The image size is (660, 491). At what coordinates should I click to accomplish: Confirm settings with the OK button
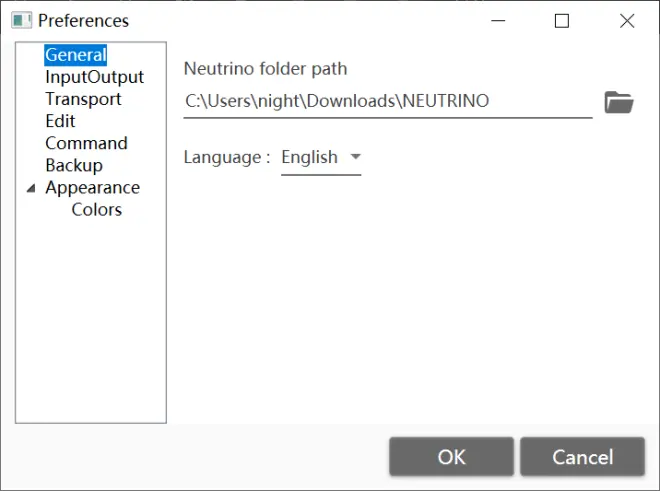[452, 457]
